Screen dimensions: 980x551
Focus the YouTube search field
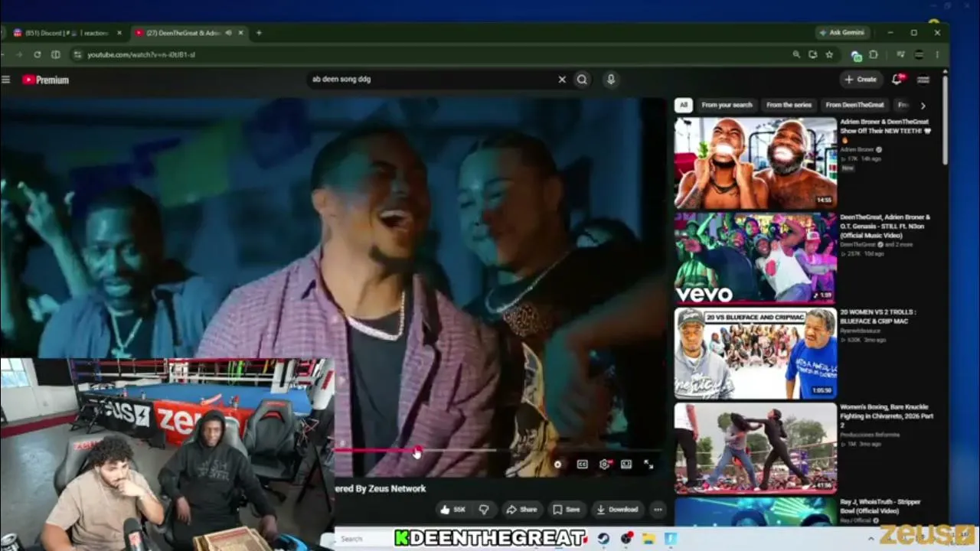(x=431, y=80)
